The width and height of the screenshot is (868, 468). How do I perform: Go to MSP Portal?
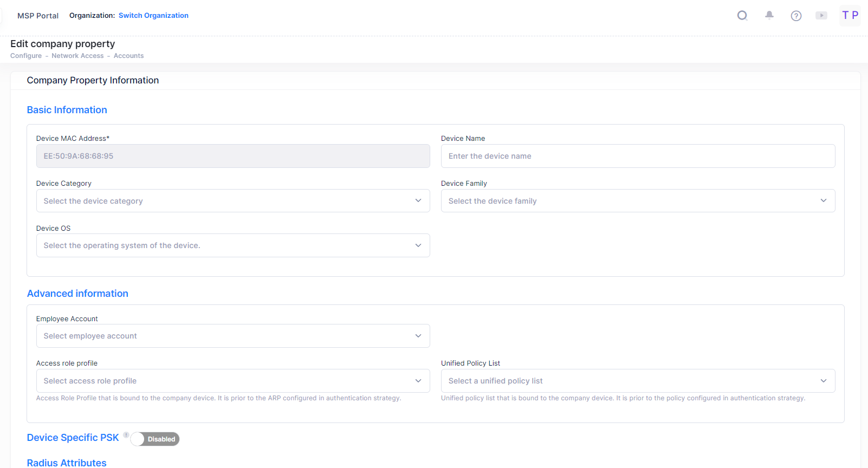38,16
